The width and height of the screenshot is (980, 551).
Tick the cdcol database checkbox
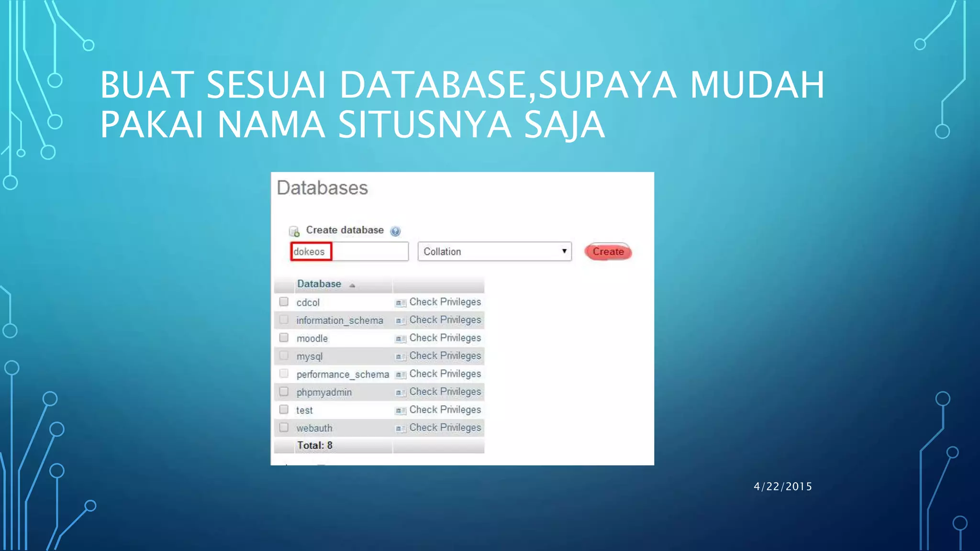click(x=284, y=302)
